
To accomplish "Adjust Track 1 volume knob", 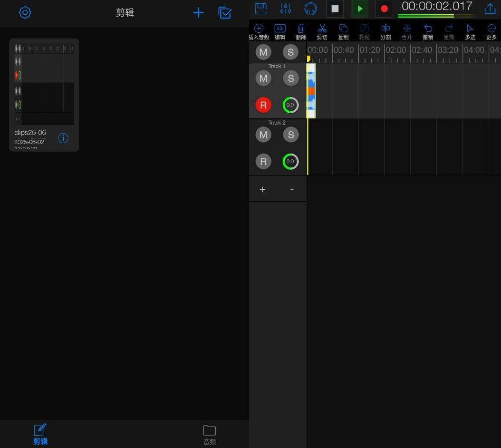I will pos(290,105).
